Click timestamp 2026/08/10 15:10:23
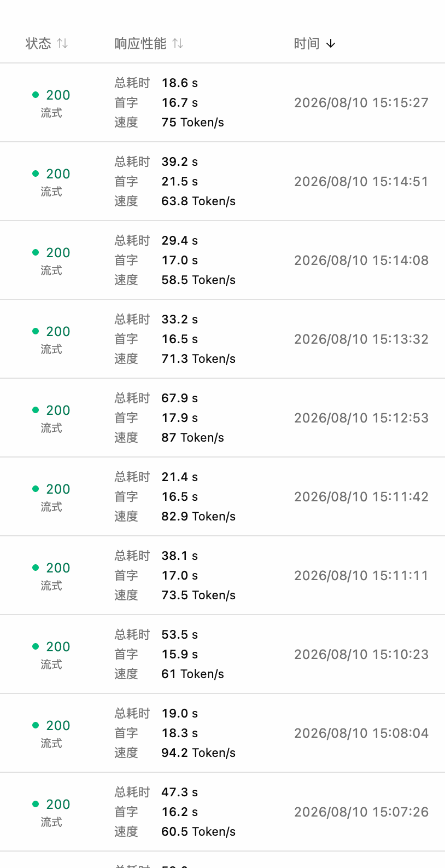 tap(361, 654)
